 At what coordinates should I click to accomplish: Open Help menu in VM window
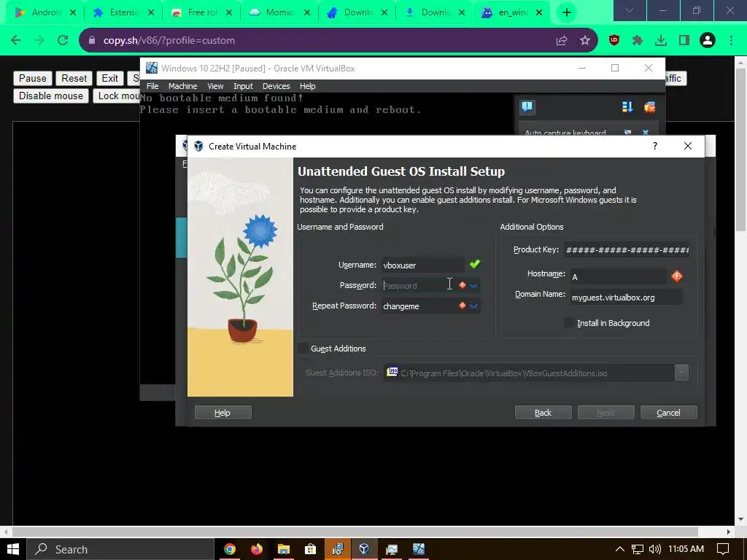click(307, 86)
